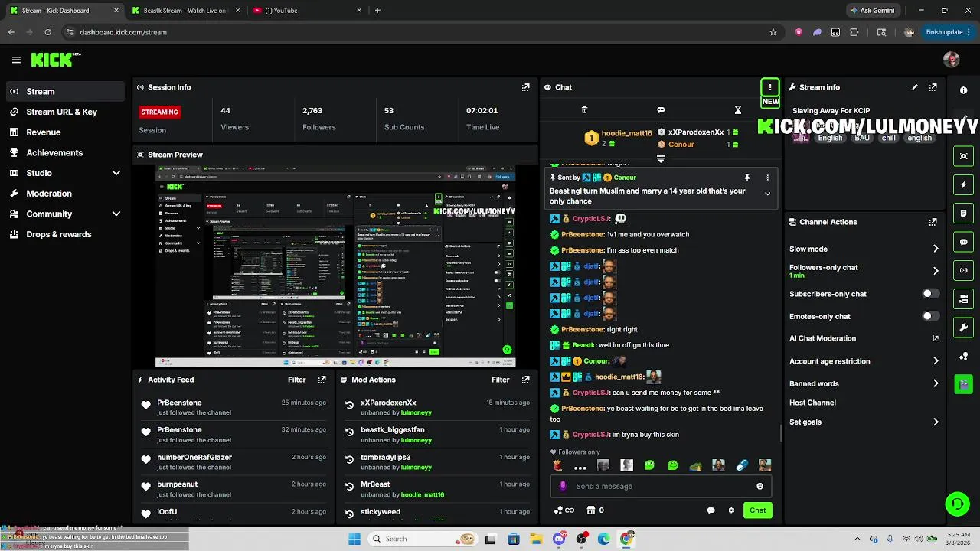Toggle Emotes-only chat switch
This screenshot has height=551, width=980.
pos(930,316)
